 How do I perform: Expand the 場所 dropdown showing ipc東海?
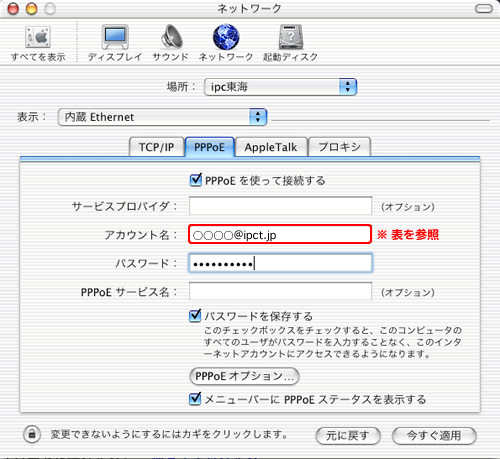280,87
